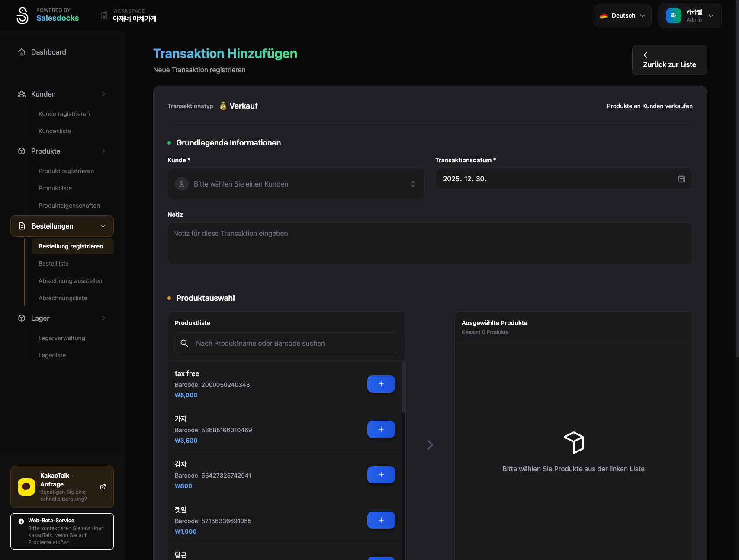739x560 pixels.
Task: Add product 깻잎 using its plus button
Action: pos(381,520)
